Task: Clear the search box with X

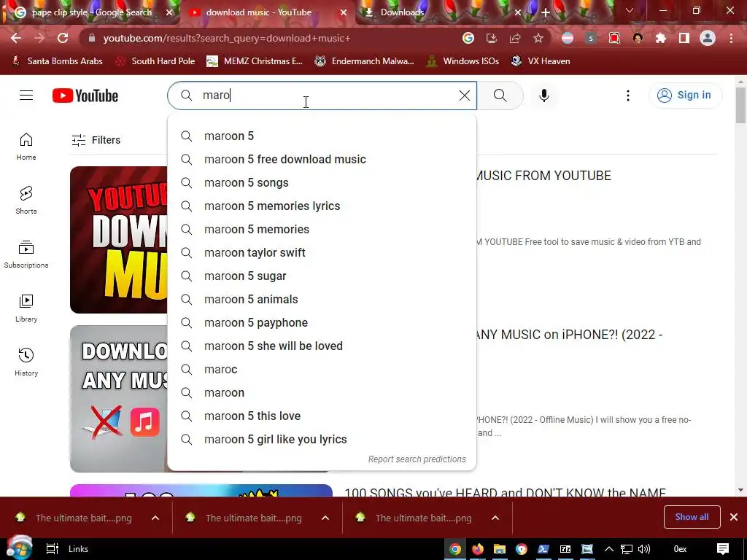Action: pyautogui.click(x=465, y=96)
